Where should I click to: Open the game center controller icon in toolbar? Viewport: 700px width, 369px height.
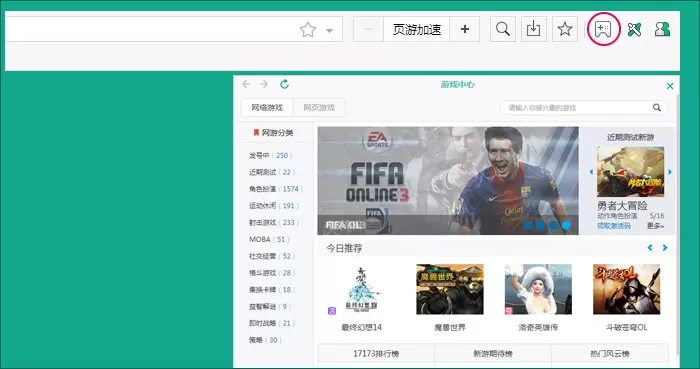click(x=603, y=29)
